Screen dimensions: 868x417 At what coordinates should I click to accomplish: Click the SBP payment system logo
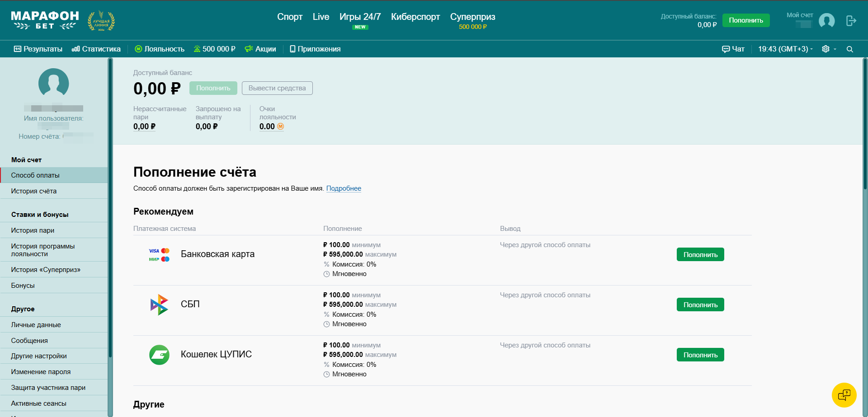[x=159, y=305]
